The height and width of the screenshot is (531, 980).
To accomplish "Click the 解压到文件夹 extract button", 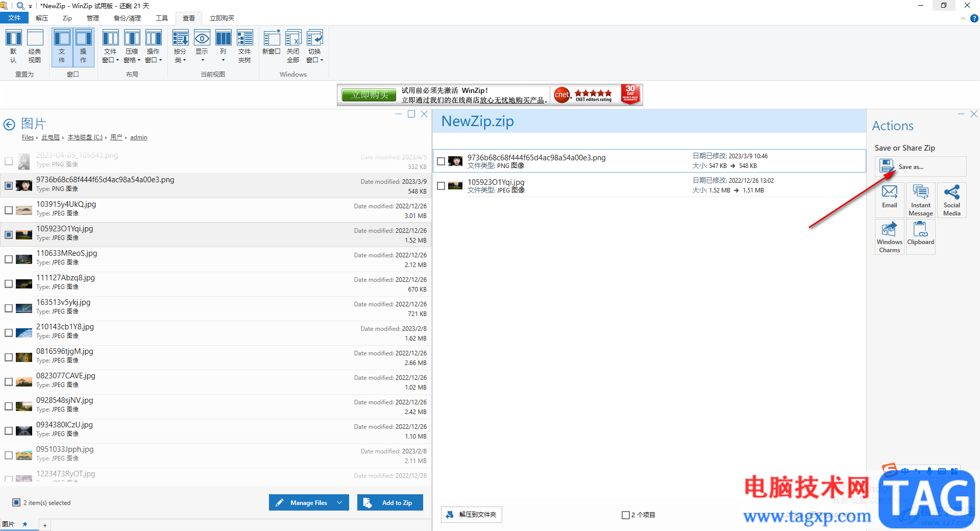I will pyautogui.click(x=472, y=515).
